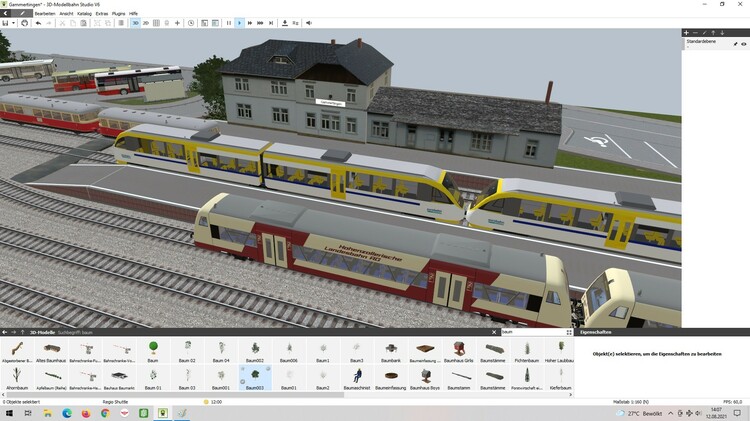Add a new layer with the plus icon

tap(686, 33)
